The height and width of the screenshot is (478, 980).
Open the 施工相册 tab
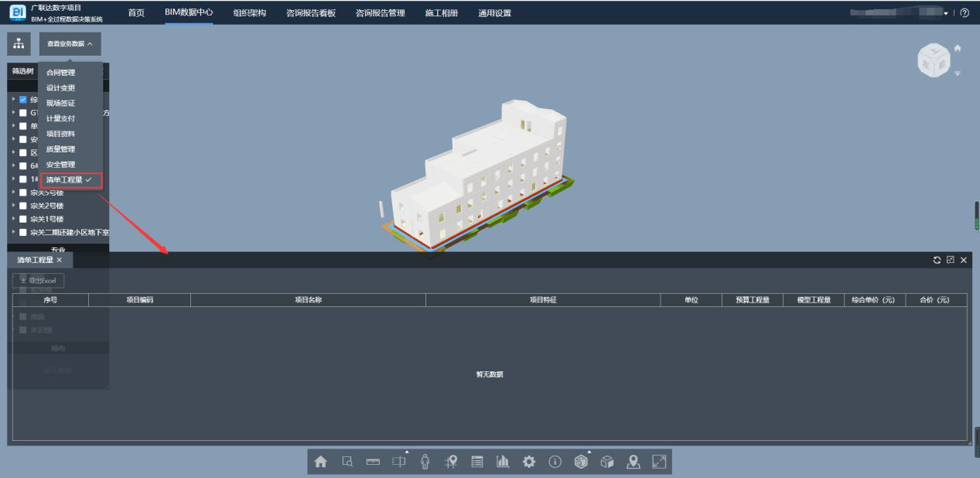click(442, 13)
